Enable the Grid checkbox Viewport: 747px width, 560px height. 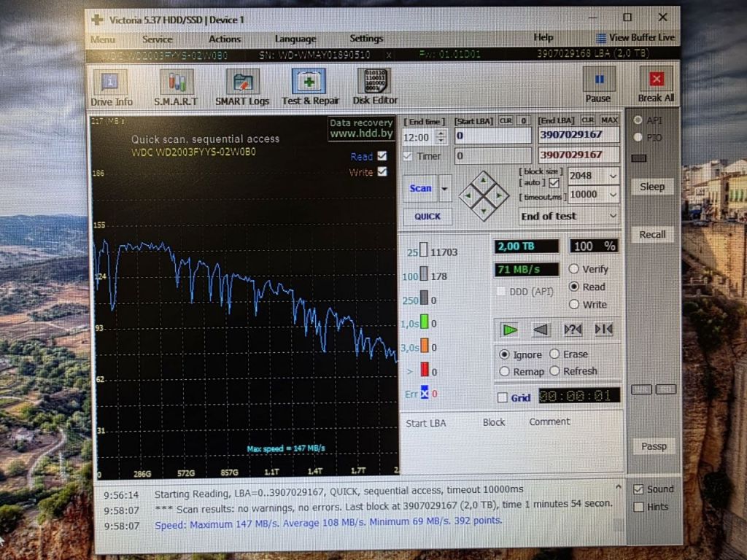[x=502, y=397]
